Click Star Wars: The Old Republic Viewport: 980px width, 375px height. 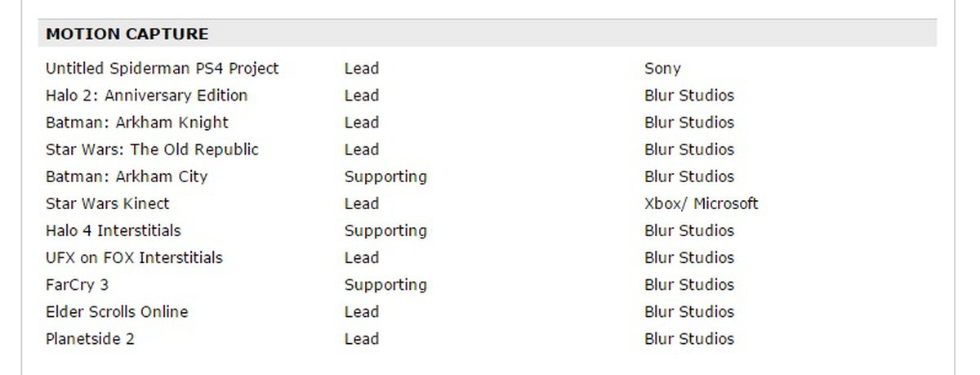(x=152, y=150)
